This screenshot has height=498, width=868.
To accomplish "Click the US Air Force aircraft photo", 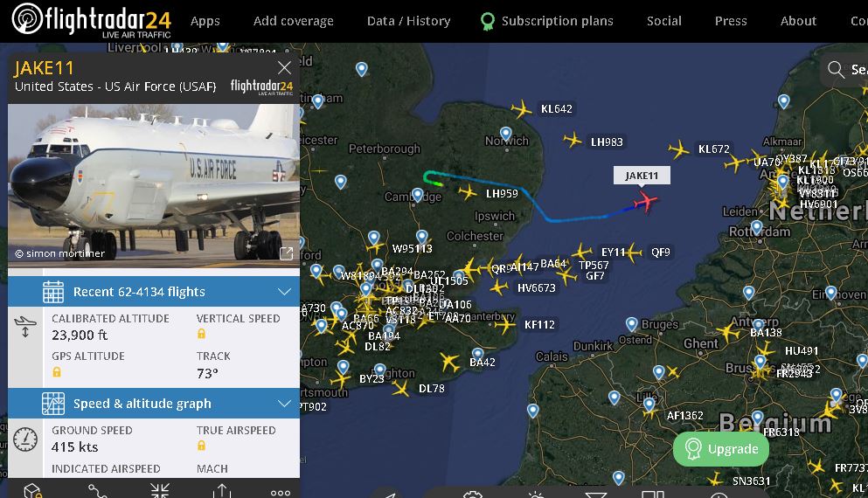I will click(x=154, y=185).
